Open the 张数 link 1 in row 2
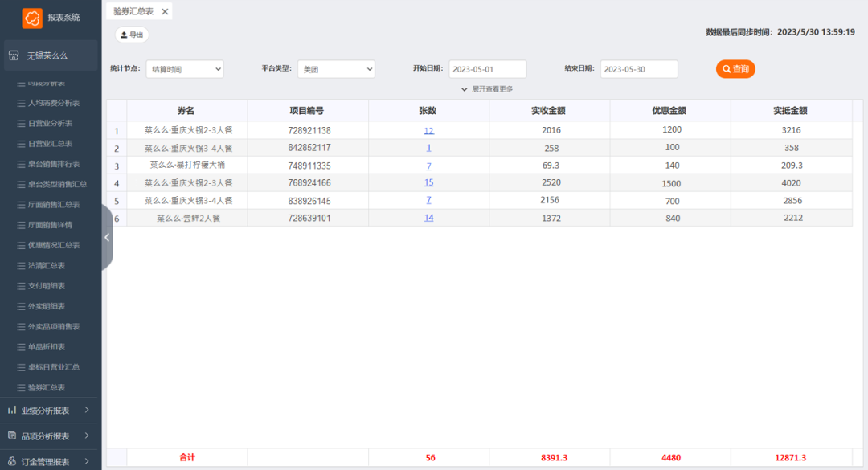Screen dimensions: 868x470 428,148
